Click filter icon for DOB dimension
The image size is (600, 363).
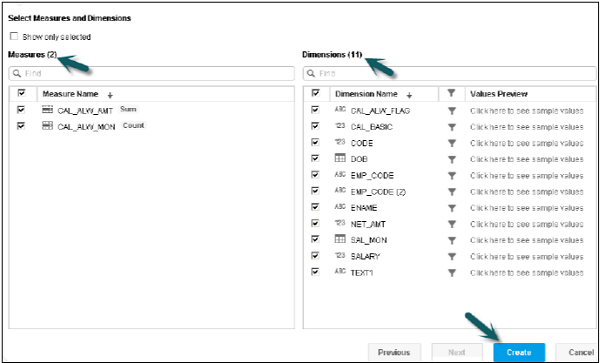point(452,159)
